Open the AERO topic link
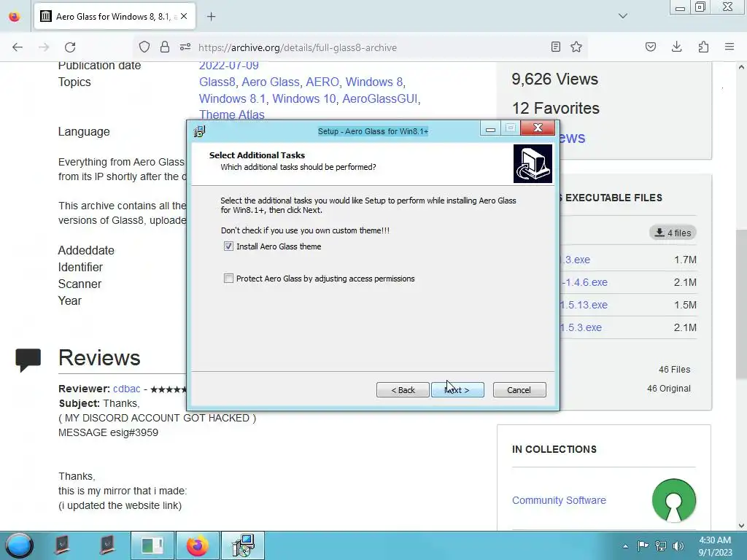747x560 pixels. tap(322, 82)
